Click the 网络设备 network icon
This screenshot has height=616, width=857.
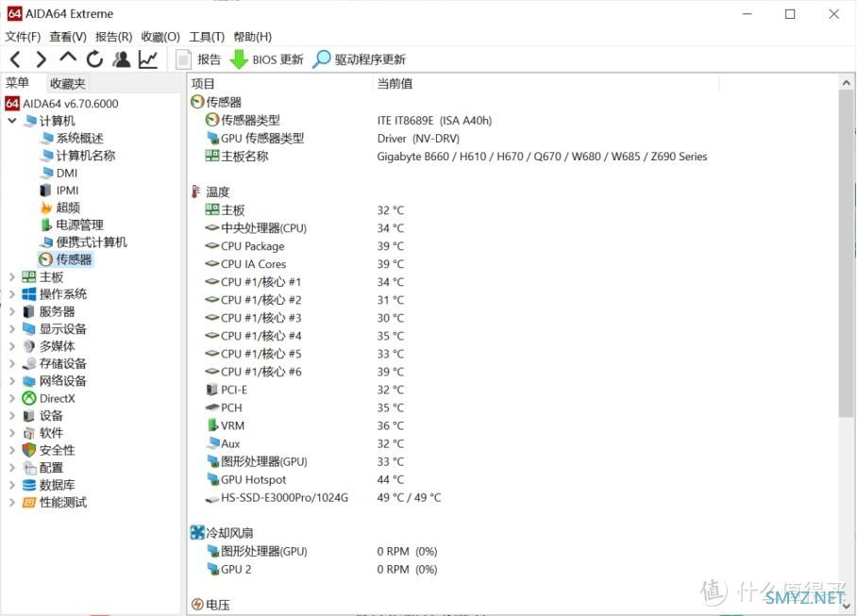pyautogui.click(x=29, y=380)
